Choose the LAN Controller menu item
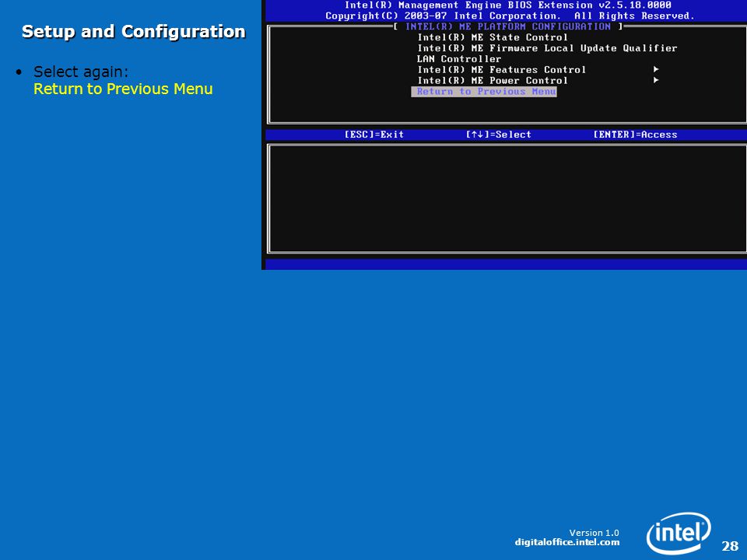Screen dimensions: 747x560 459,59
